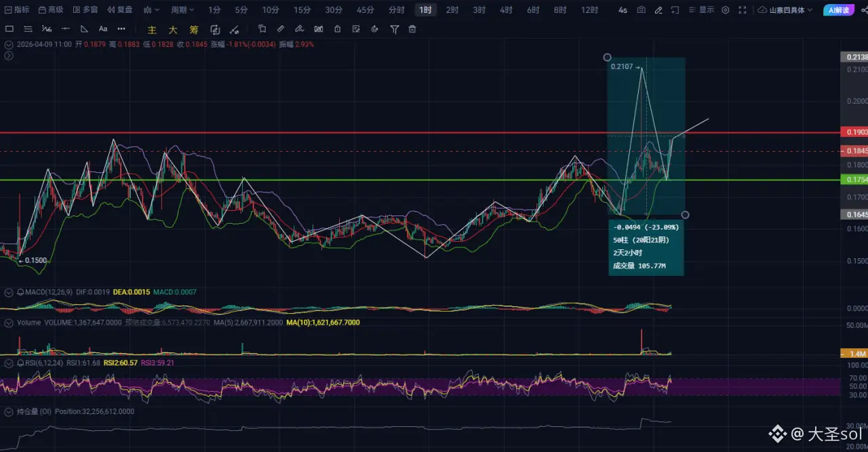This screenshot has width=868, height=452.
Task: Open the 周期 period dropdown
Action: pyautogui.click(x=182, y=10)
